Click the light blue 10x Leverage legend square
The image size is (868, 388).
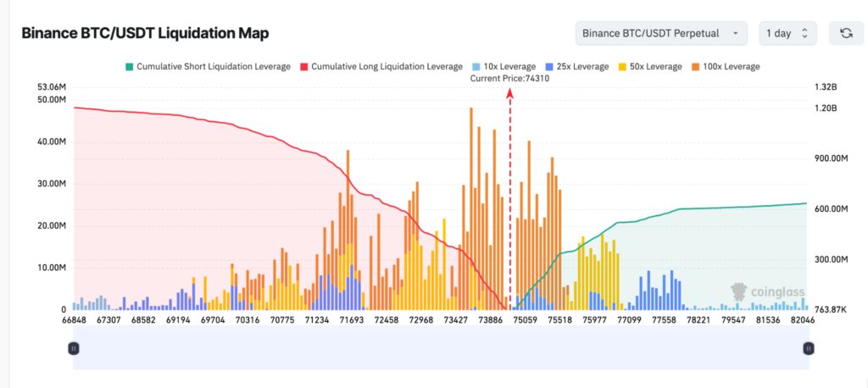(477, 66)
